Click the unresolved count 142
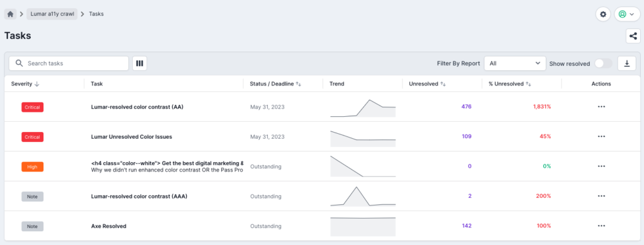The height and width of the screenshot is (245, 644). click(467, 226)
